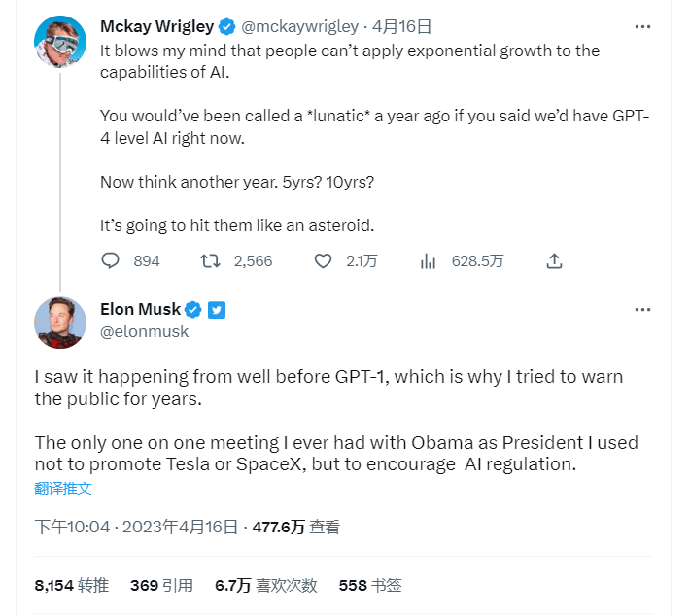Click the reply icon on Mckay's tweet
This screenshot has width=690, height=616.
(111, 260)
